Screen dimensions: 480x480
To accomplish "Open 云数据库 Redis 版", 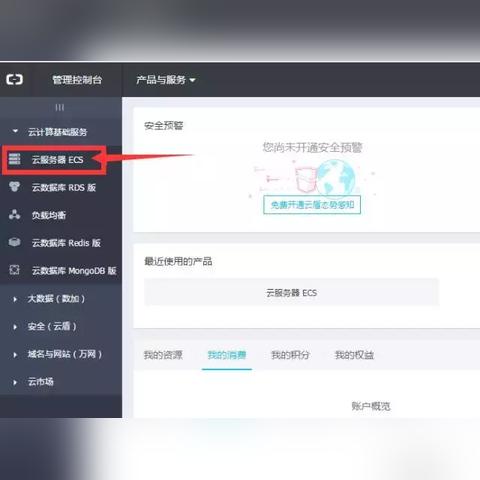I will pos(66,243).
